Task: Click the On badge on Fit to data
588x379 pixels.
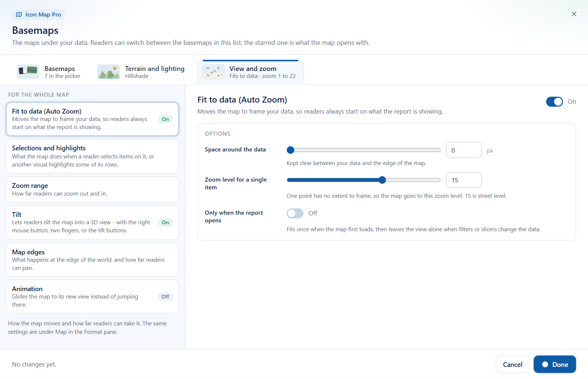Action: tap(165, 119)
